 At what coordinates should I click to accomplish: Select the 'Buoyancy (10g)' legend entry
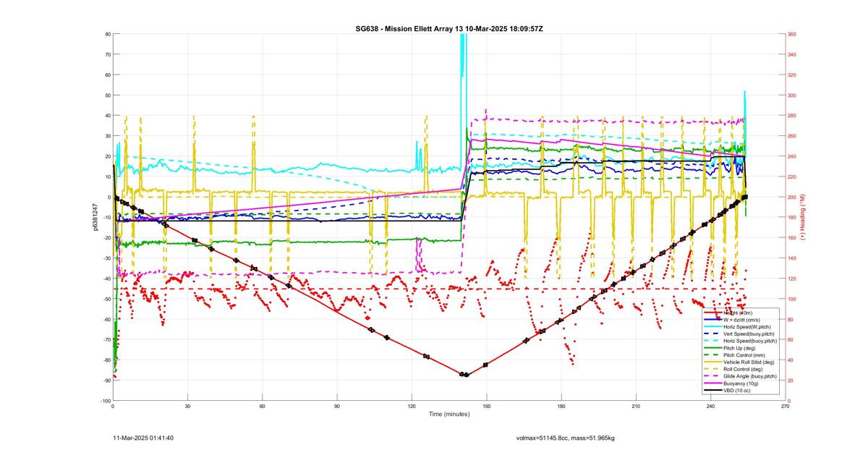click(731, 383)
